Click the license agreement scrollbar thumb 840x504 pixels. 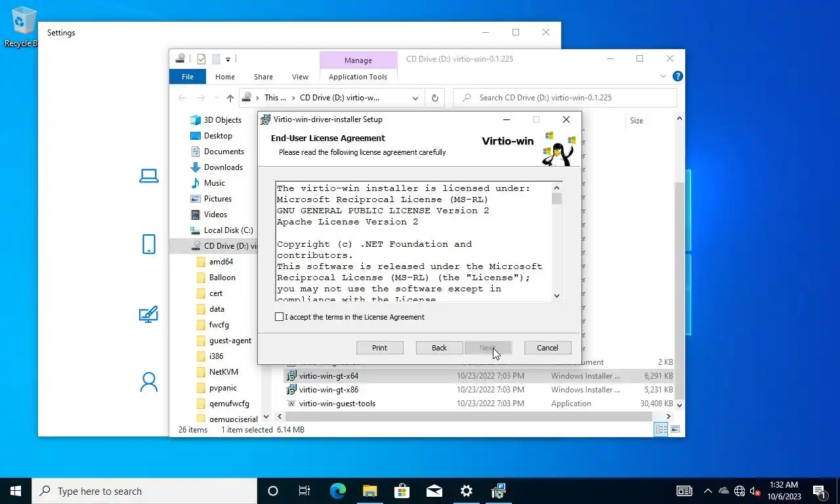pos(556,199)
